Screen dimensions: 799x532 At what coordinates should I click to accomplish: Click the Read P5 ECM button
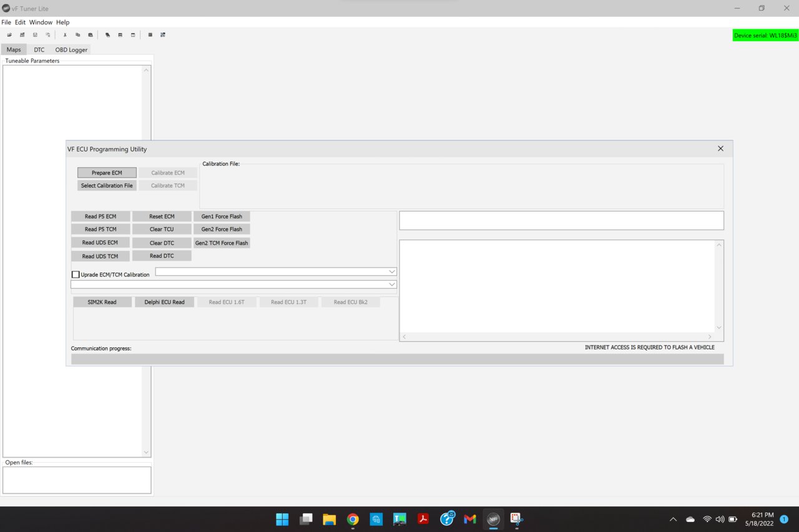point(100,216)
